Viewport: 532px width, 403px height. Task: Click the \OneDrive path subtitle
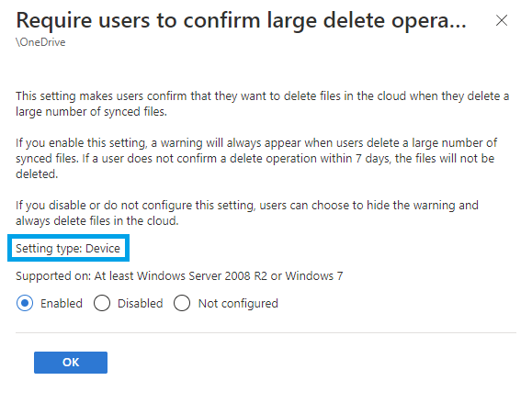click(40, 42)
